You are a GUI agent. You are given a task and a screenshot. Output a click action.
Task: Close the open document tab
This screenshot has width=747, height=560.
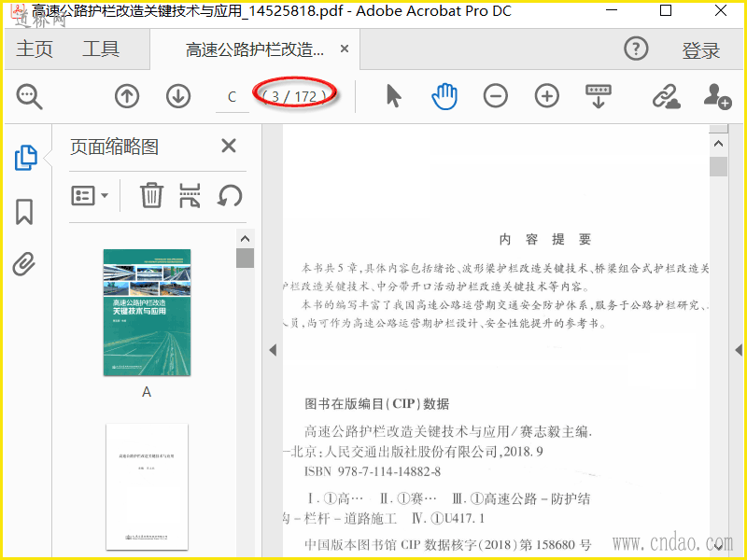[345, 49]
